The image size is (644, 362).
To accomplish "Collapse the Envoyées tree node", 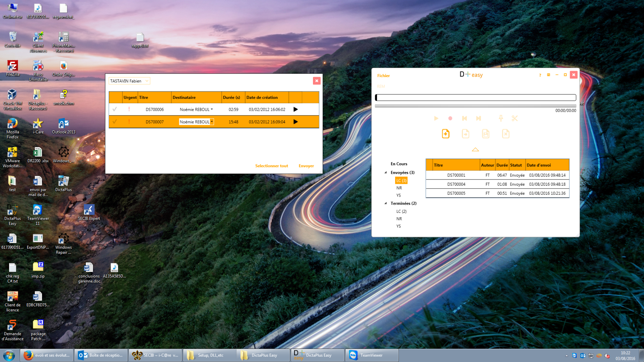I will pos(386,173).
